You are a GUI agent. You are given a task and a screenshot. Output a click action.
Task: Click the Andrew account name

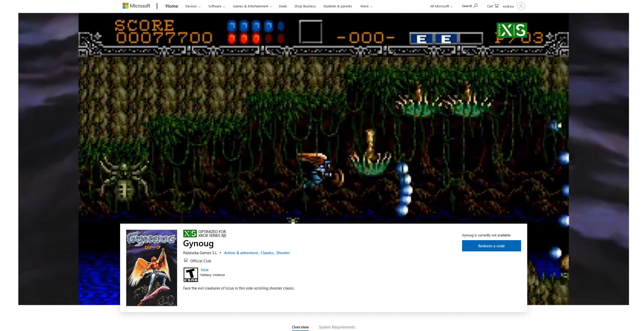(508, 6)
